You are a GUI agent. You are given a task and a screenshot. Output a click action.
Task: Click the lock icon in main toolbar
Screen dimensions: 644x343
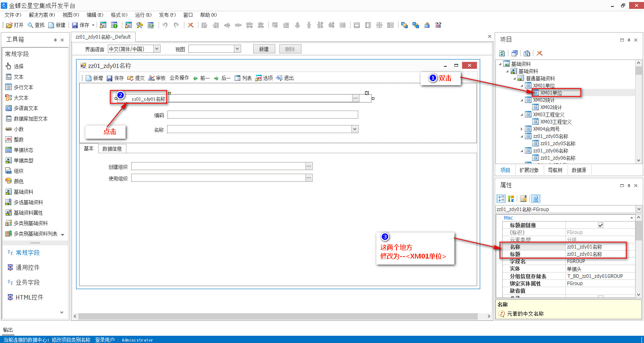[x=427, y=25]
